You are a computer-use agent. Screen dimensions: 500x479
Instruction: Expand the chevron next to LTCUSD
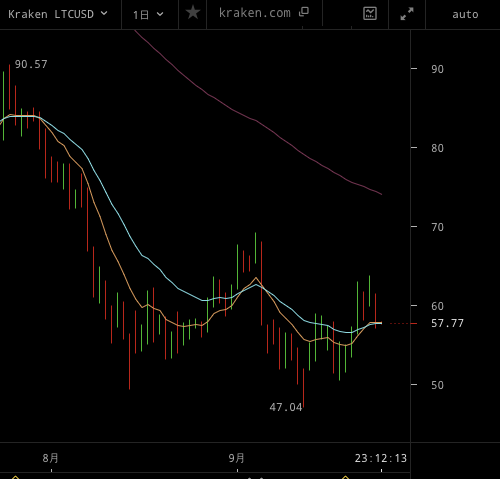pyautogui.click(x=104, y=13)
